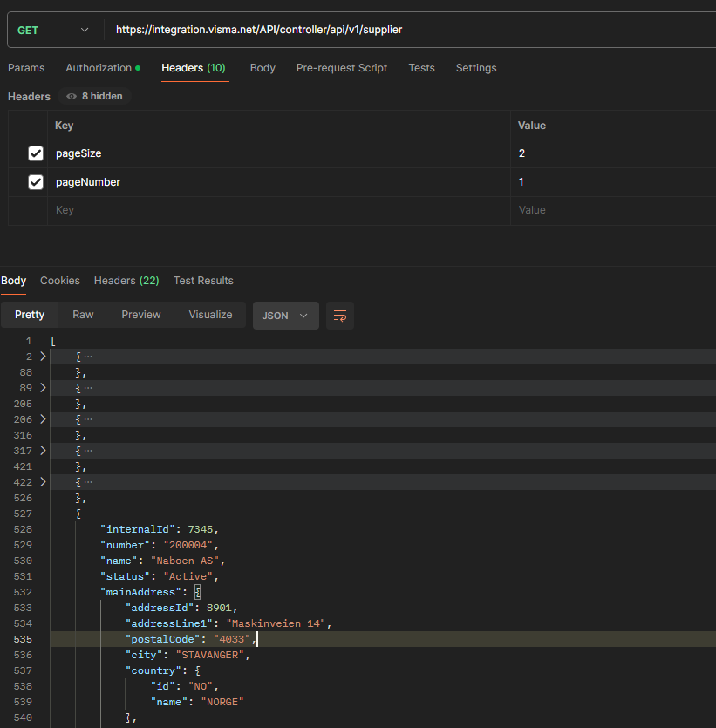
Task: Switch to the Authorization tab
Action: [103, 68]
